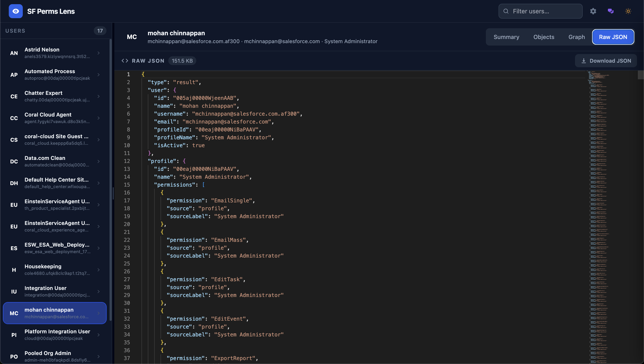
Task: Switch to the Graph tab
Action: point(577,37)
